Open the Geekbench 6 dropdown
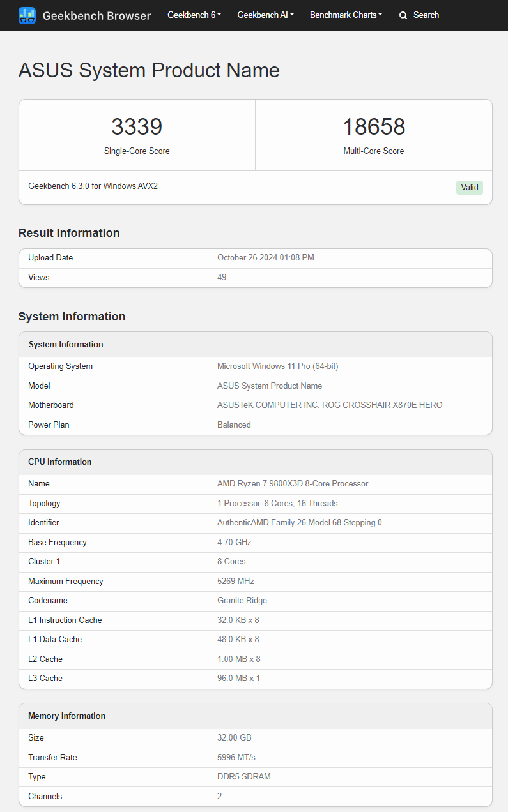The image size is (508, 812). (x=194, y=15)
